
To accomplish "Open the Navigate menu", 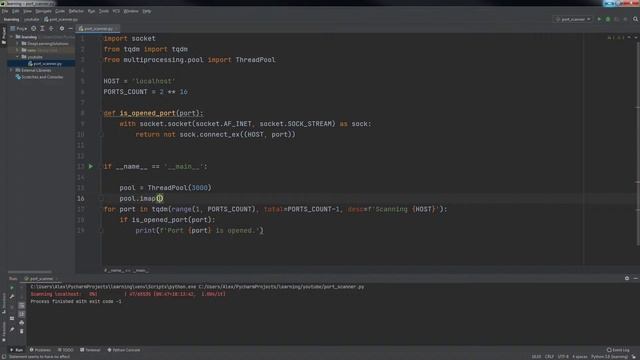I will pyautogui.click(x=43, y=11).
